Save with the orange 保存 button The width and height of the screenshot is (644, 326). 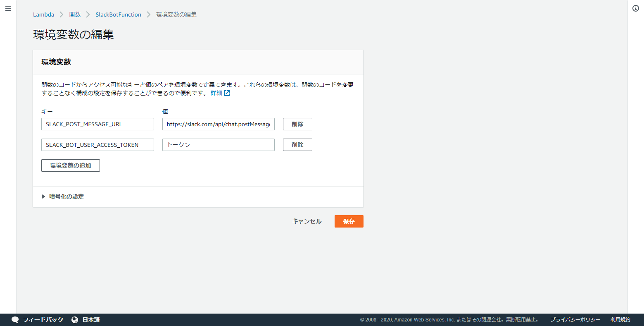point(349,221)
